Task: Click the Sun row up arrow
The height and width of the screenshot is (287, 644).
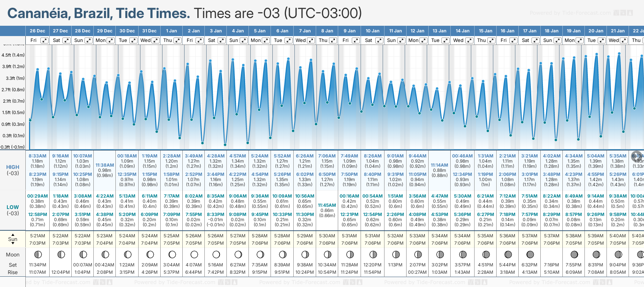Action: tap(13, 234)
